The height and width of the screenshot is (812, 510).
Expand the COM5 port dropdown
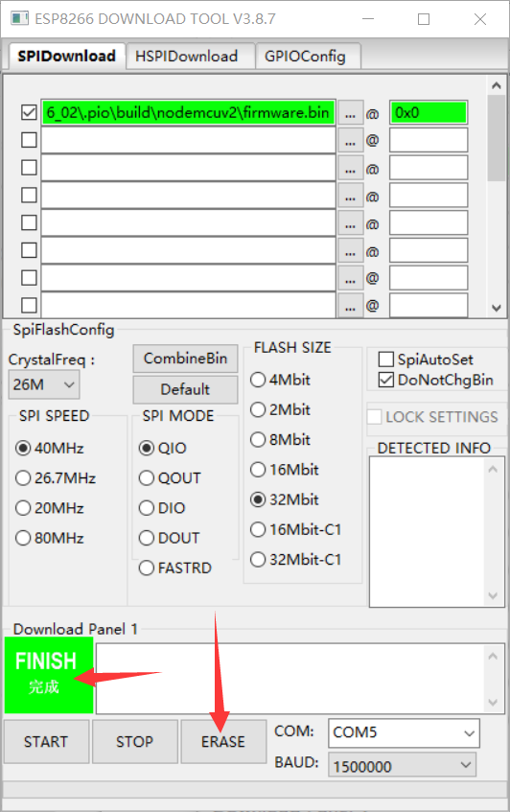coord(404,732)
